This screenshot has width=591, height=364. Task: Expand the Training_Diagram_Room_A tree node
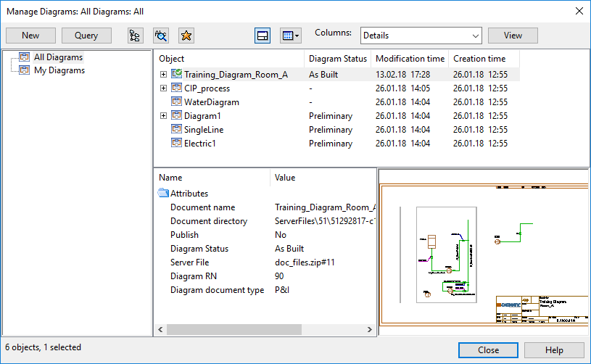click(x=163, y=75)
